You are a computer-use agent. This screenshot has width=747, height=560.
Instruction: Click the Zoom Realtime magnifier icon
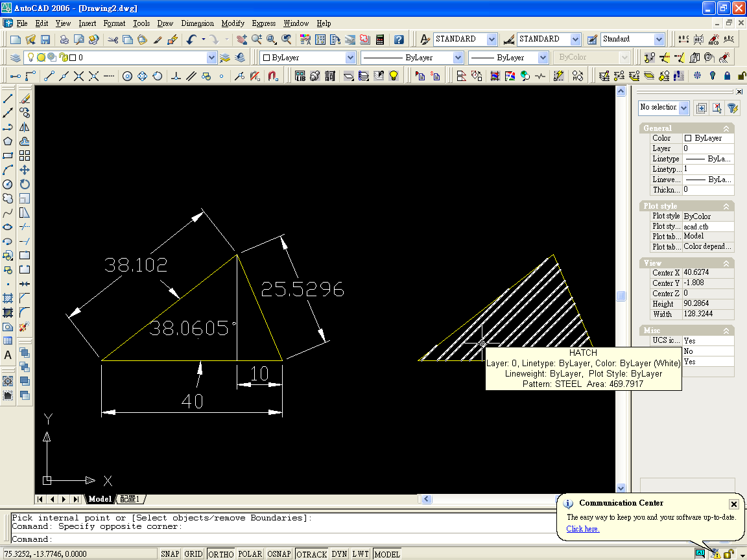click(x=257, y=40)
